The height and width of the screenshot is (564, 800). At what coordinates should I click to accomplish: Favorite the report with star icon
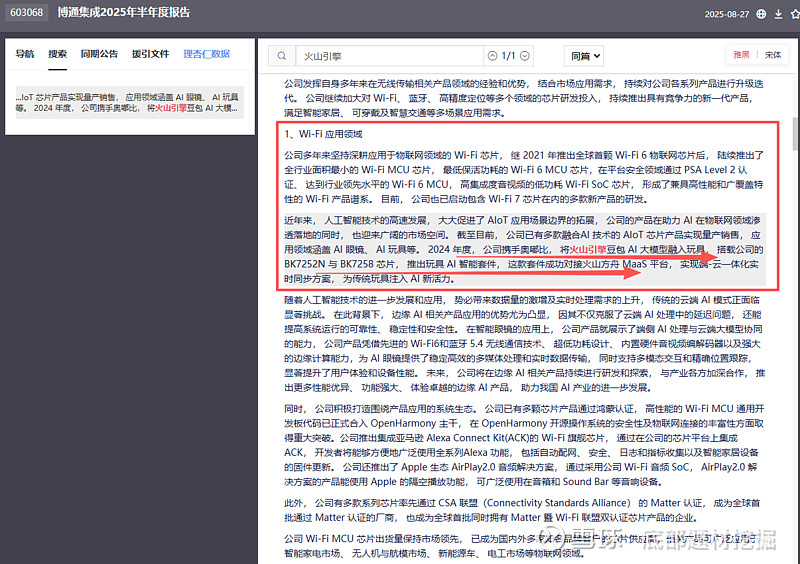pos(795,14)
